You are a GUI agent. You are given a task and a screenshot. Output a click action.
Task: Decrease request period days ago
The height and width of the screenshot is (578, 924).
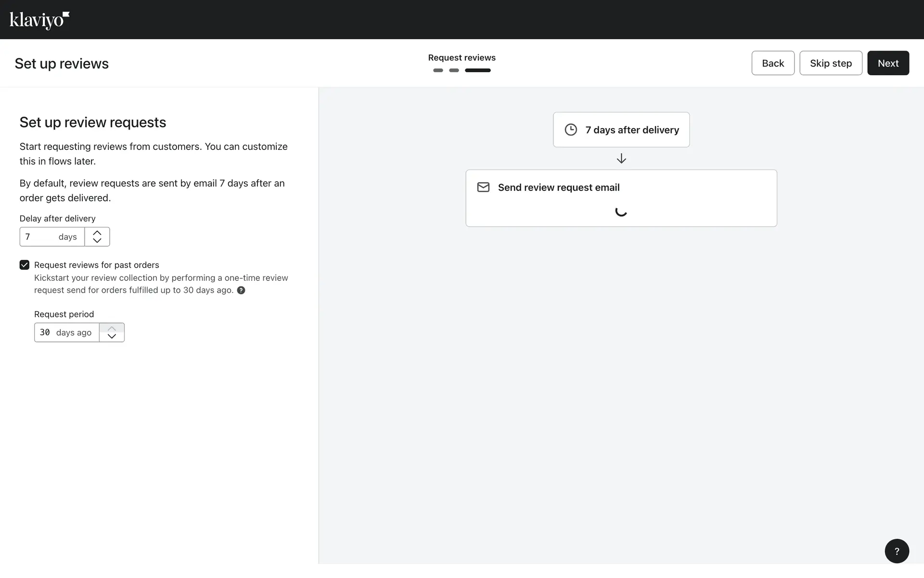pos(112,336)
